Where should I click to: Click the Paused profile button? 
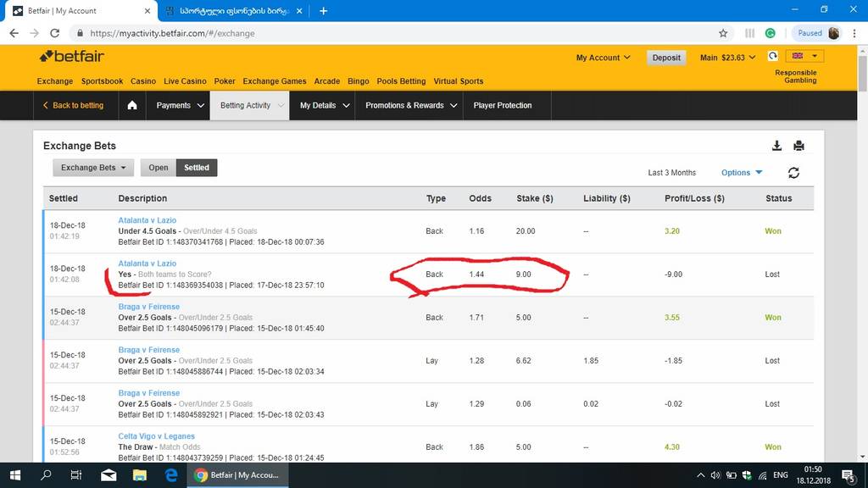tap(817, 33)
